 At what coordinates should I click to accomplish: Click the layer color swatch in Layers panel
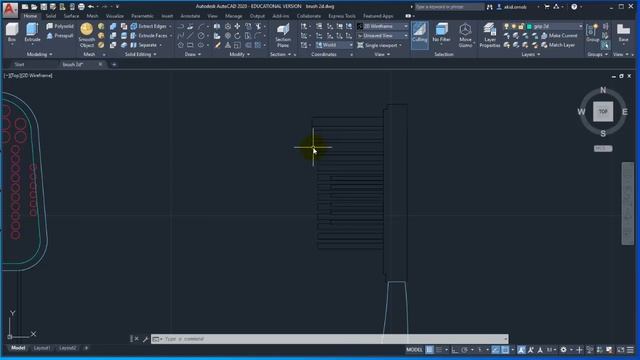tap(529, 26)
